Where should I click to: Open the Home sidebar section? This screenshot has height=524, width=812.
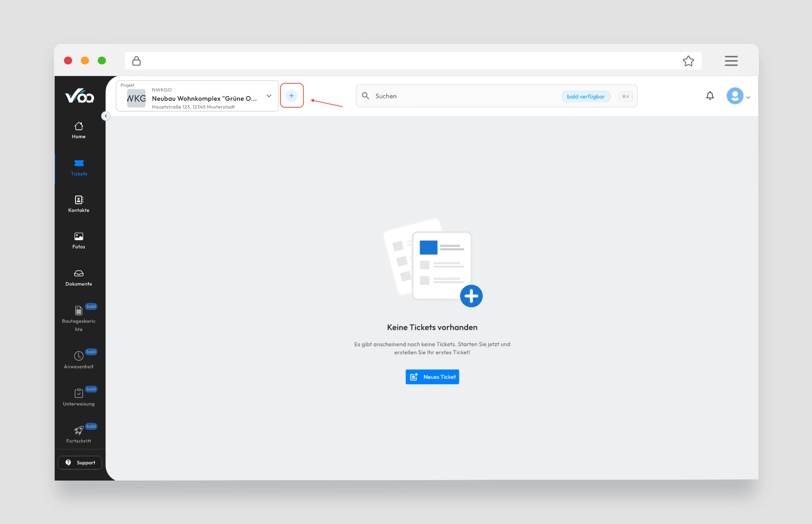click(79, 130)
